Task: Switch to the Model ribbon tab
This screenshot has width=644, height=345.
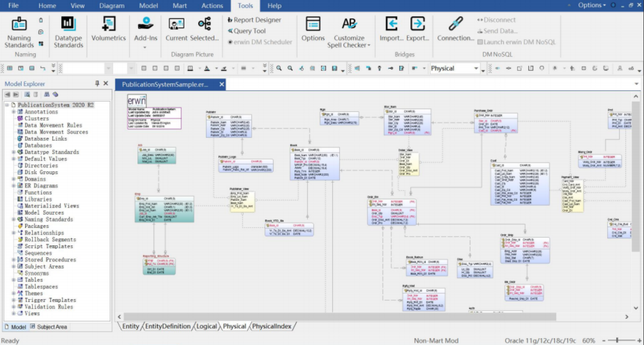Action: 148,5
